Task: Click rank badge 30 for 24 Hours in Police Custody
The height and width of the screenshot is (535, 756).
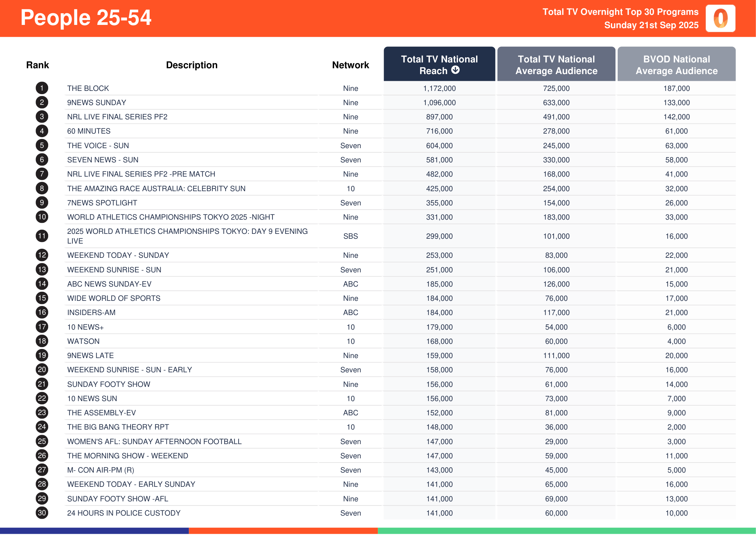Action: pos(42,513)
